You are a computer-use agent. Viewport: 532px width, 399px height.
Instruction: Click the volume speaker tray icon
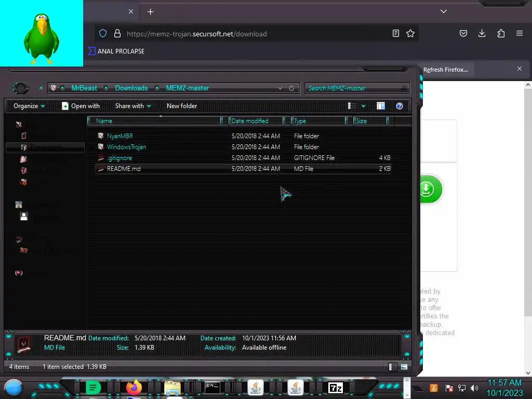point(474,388)
